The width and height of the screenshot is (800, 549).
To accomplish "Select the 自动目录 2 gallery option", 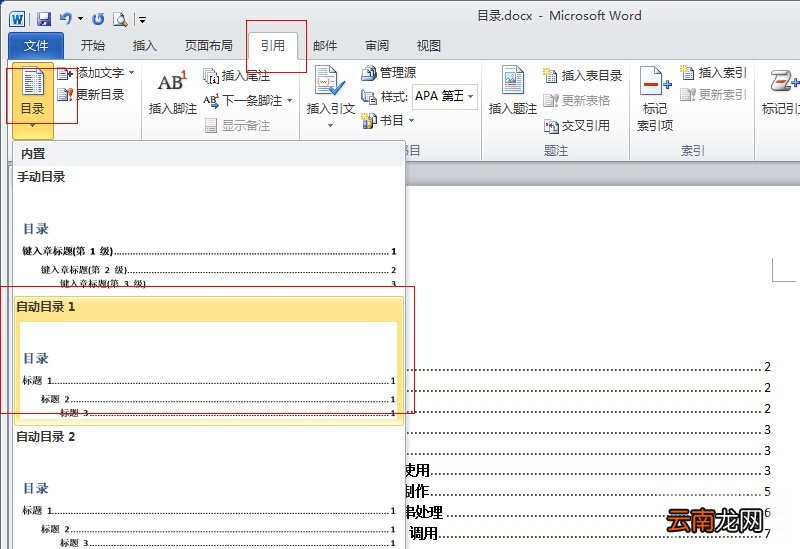I will coord(208,488).
